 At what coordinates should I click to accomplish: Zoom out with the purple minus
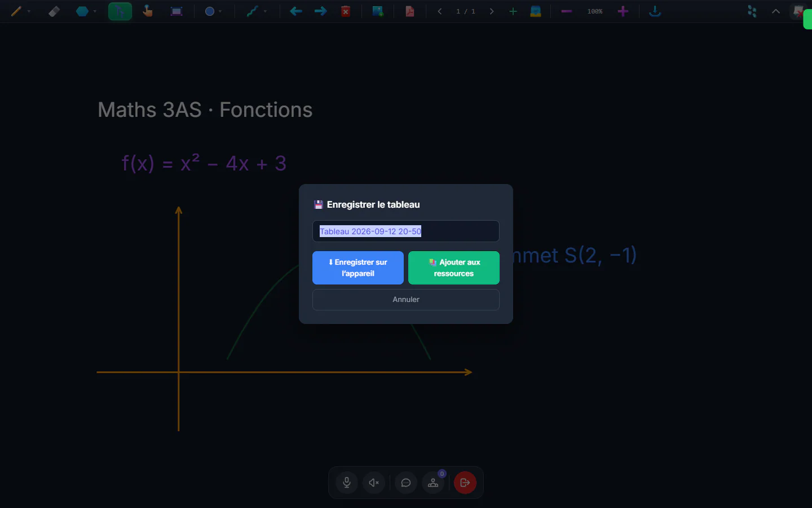click(567, 11)
